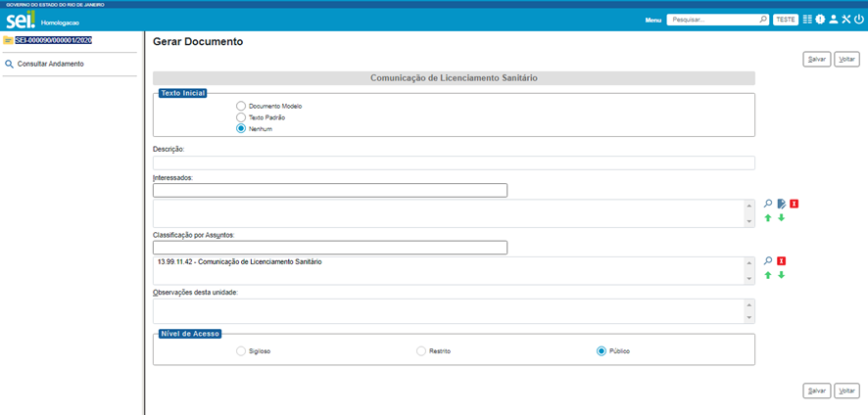Viewport: 868px width, 415px height.
Task: Open the system settings tools icon
Action: pyautogui.click(x=845, y=20)
